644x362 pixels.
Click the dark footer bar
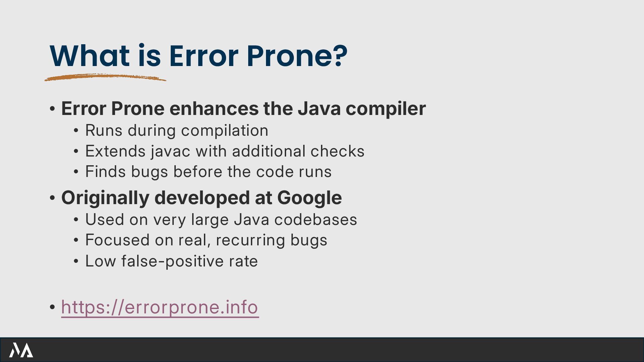[x=322, y=350]
